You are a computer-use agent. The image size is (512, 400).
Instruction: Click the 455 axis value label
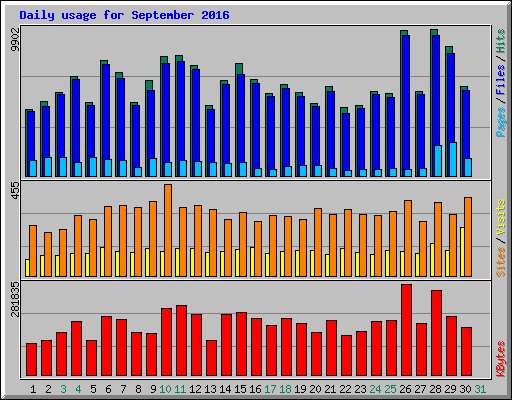pos(15,191)
